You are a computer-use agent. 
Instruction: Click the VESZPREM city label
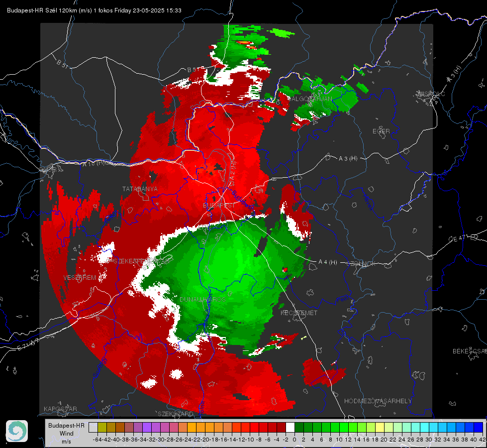[80, 278]
